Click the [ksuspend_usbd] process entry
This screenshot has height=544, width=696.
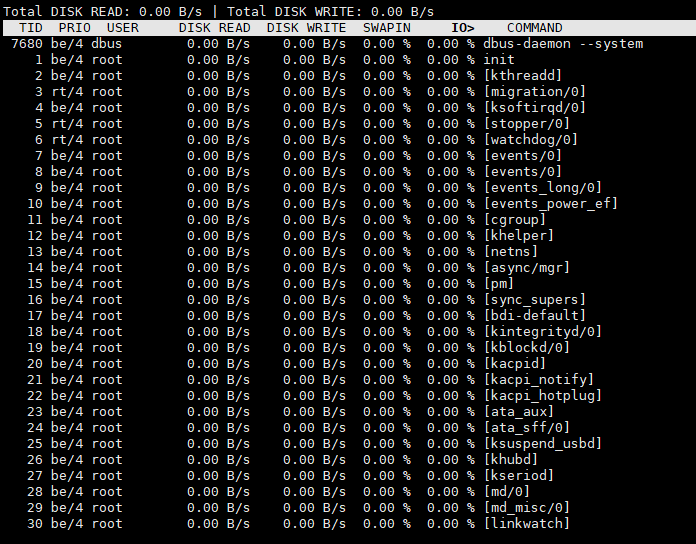tap(542, 444)
